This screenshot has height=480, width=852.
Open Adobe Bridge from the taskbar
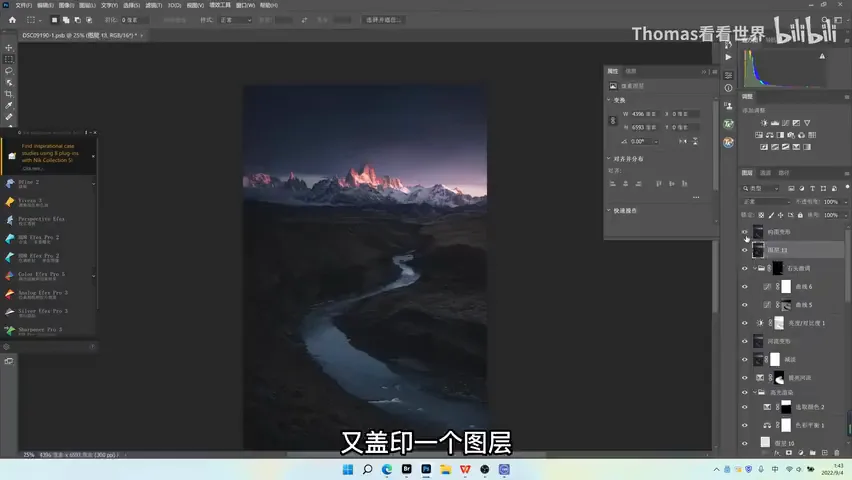coord(406,469)
